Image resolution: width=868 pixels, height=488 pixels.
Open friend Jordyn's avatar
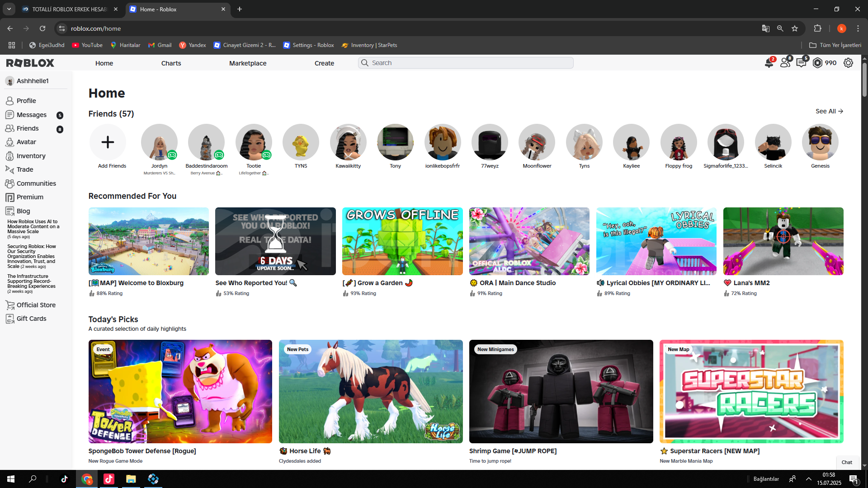click(x=159, y=142)
